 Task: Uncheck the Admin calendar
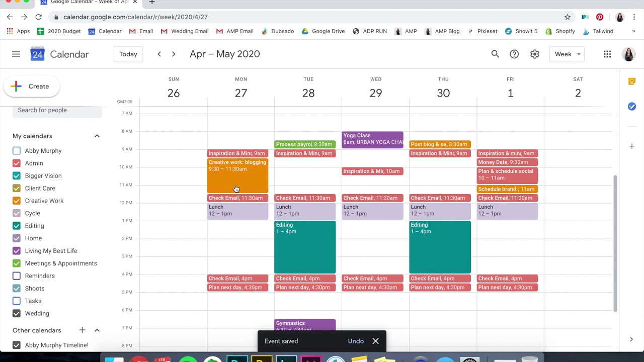click(x=17, y=163)
